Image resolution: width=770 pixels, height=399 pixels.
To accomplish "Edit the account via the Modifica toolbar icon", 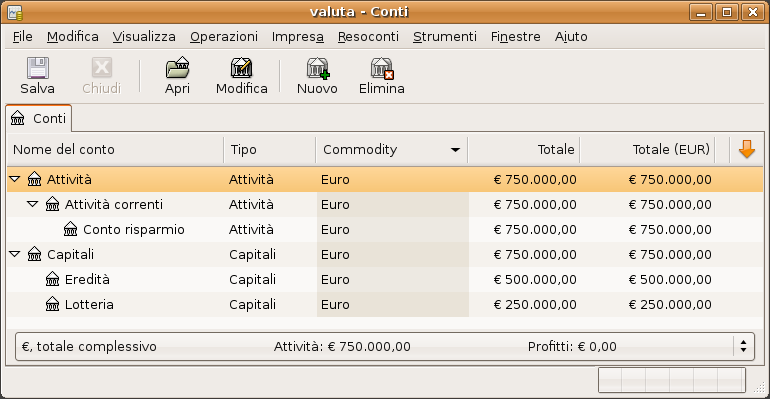I will tap(242, 68).
